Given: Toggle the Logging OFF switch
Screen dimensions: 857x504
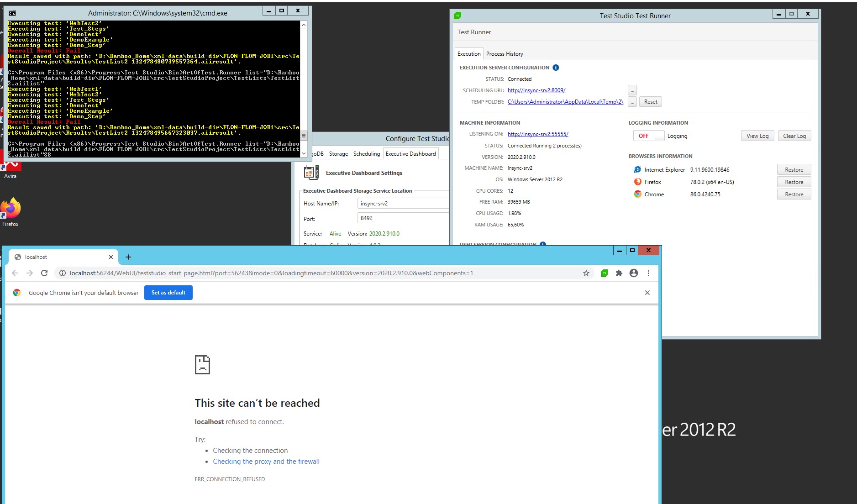Looking at the screenshot, I should pos(648,136).
